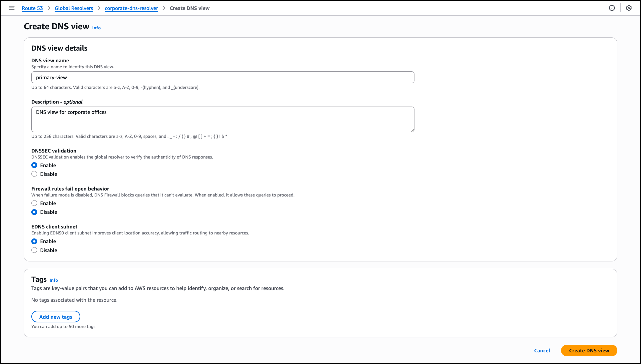The width and height of the screenshot is (641, 364).
Task: Select Disable for DNSSEC validation
Action: [34, 174]
